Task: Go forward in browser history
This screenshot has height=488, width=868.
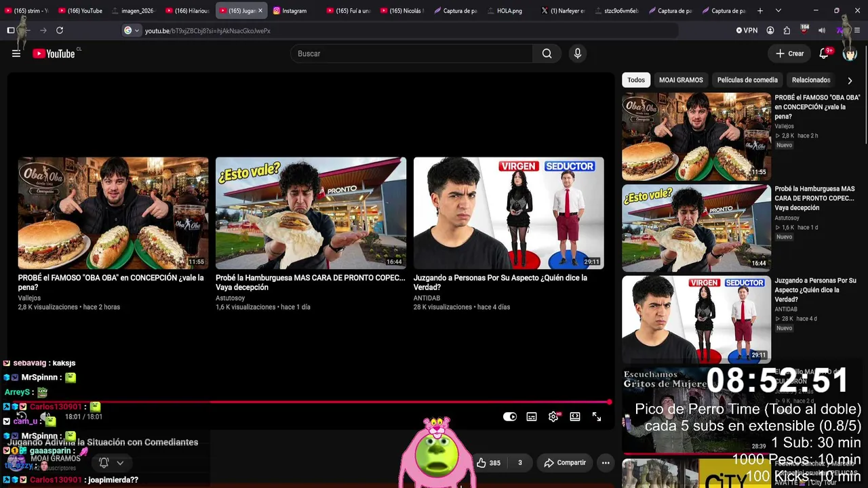Action: (43, 30)
